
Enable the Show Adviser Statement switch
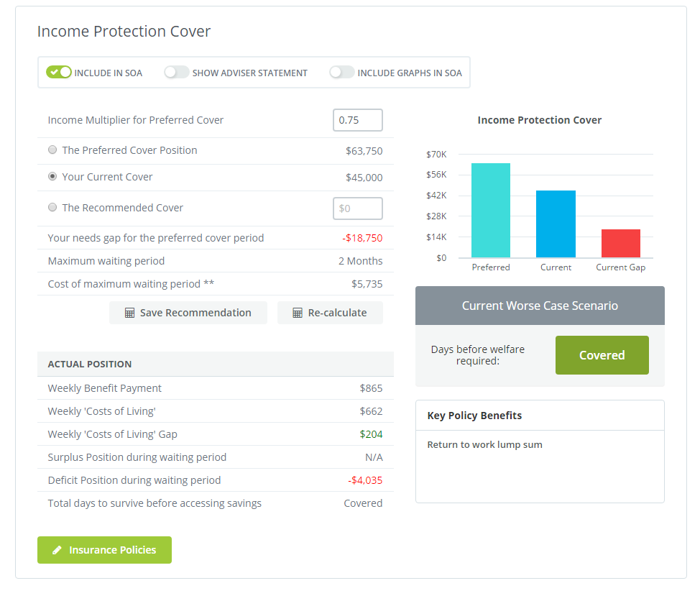pyautogui.click(x=176, y=73)
